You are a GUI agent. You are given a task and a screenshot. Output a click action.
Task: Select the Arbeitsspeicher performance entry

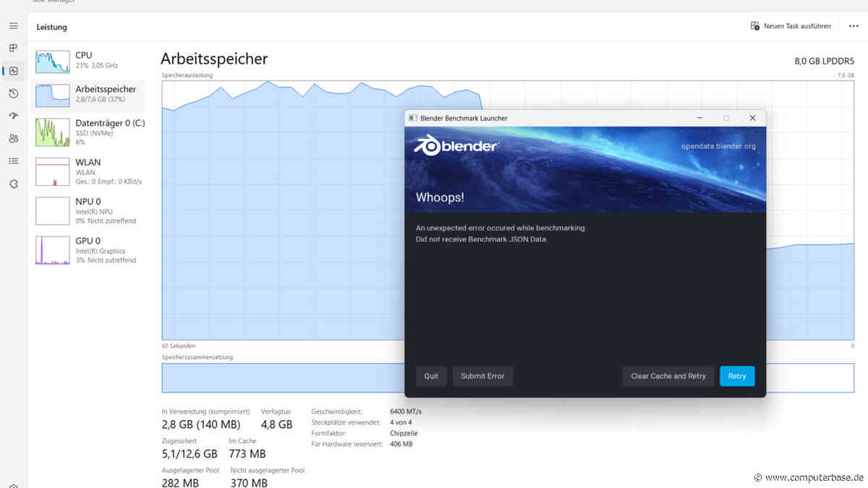pos(89,94)
